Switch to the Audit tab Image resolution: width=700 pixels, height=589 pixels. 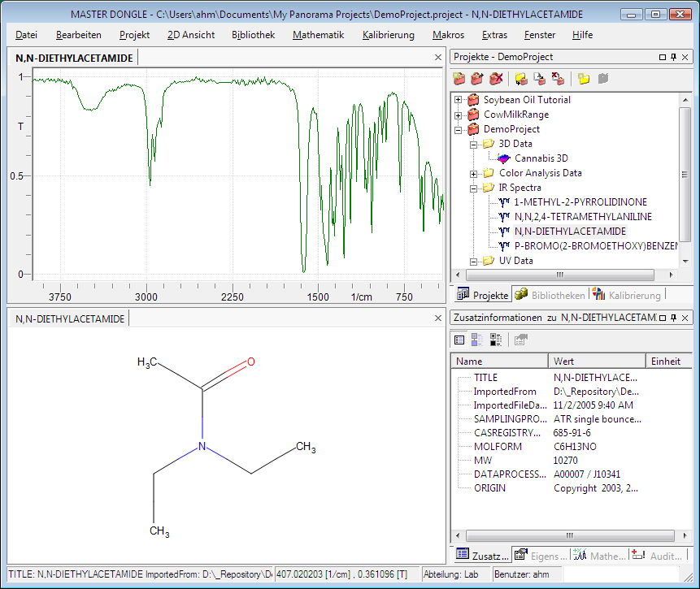tap(657, 556)
